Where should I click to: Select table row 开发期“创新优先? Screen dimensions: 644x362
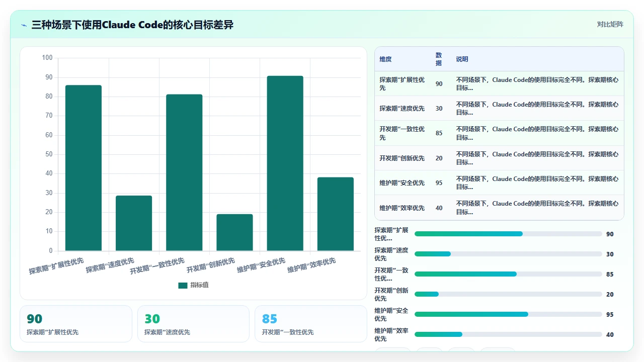click(x=499, y=158)
